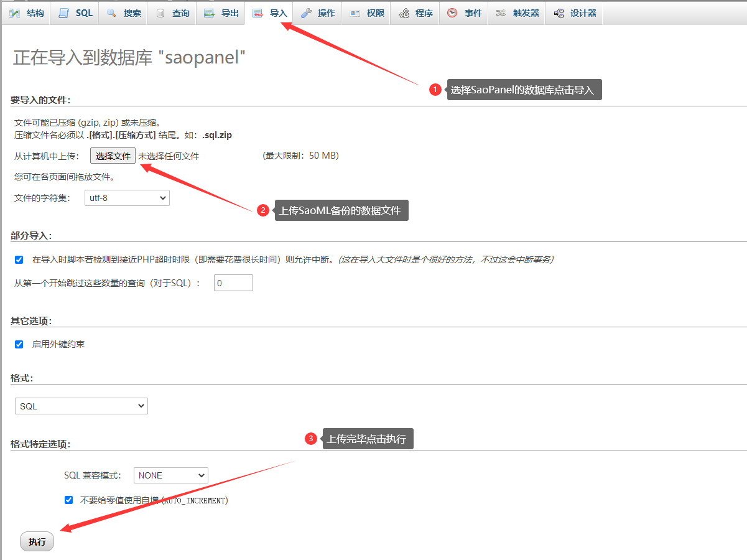
Task: Open the 文件的字符集 utf-8 dropdown
Action: coord(127,198)
